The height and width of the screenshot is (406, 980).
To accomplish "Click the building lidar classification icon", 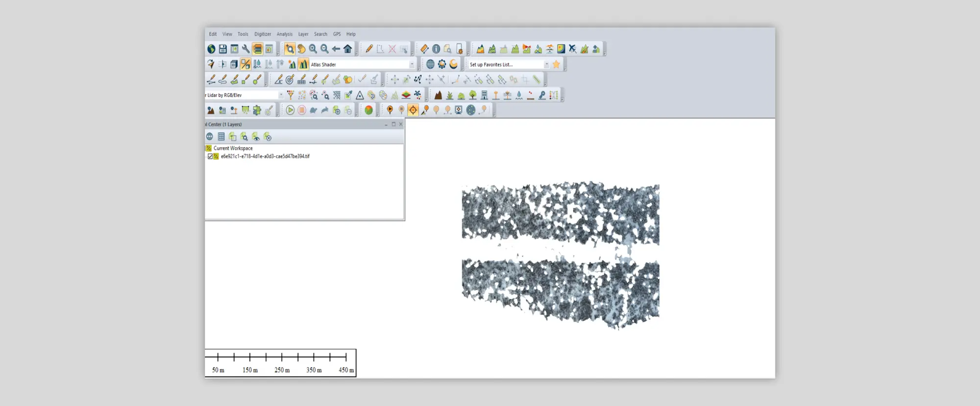I will point(484,95).
